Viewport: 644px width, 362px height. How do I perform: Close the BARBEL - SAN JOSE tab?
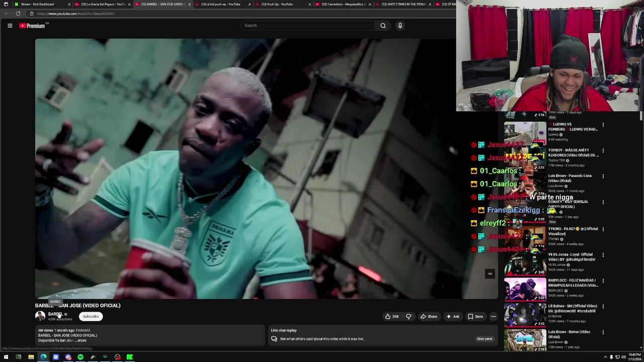190,4
